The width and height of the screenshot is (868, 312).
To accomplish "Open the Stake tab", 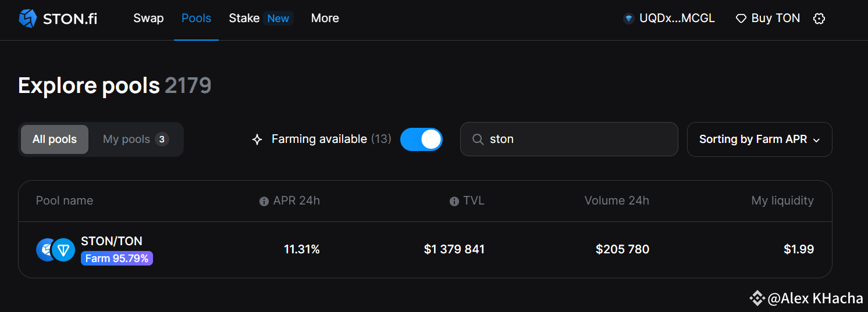I will point(244,19).
